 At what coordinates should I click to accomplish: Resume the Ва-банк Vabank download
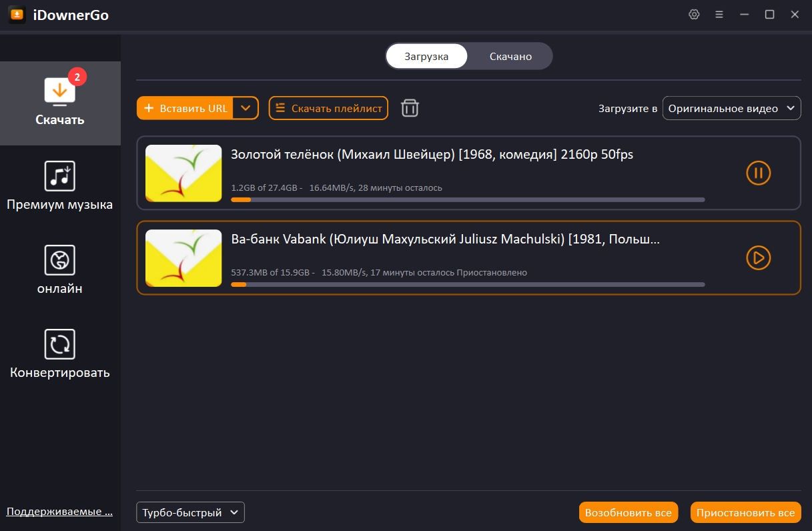[x=758, y=257]
